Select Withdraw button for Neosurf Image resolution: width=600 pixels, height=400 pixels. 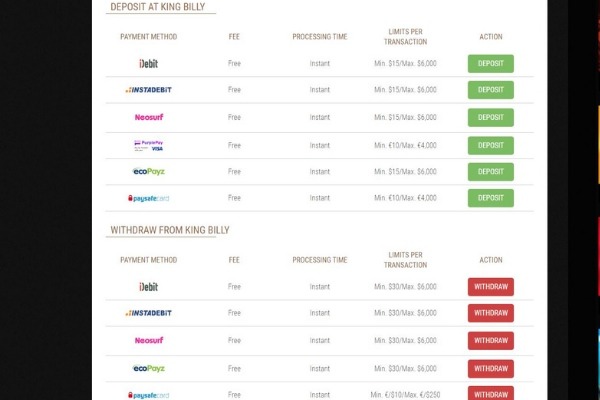pyautogui.click(x=491, y=341)
